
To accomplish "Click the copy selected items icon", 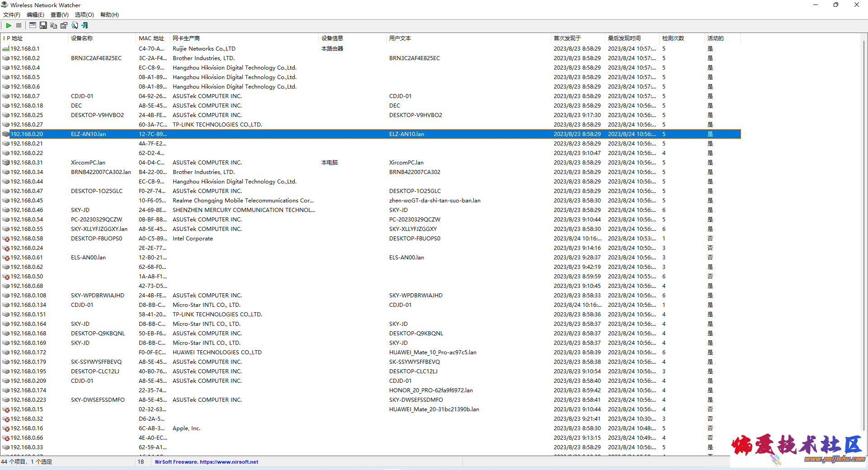I will (54, 25).
